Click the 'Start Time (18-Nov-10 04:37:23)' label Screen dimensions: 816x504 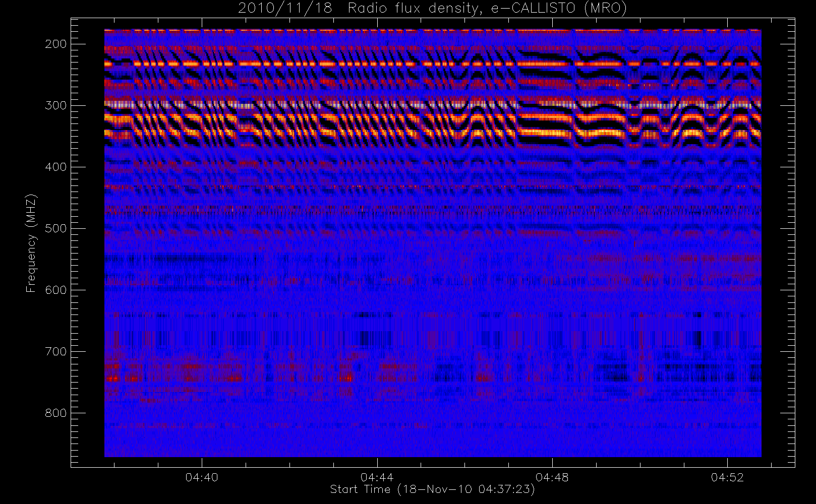pyautogui.click(x=432, y=489)
